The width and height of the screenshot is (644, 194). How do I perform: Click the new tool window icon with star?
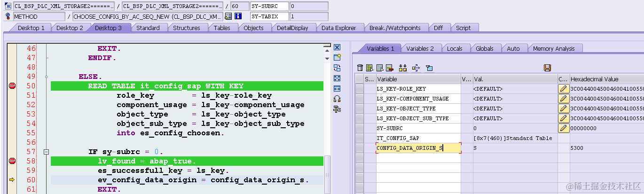(337, 57)
